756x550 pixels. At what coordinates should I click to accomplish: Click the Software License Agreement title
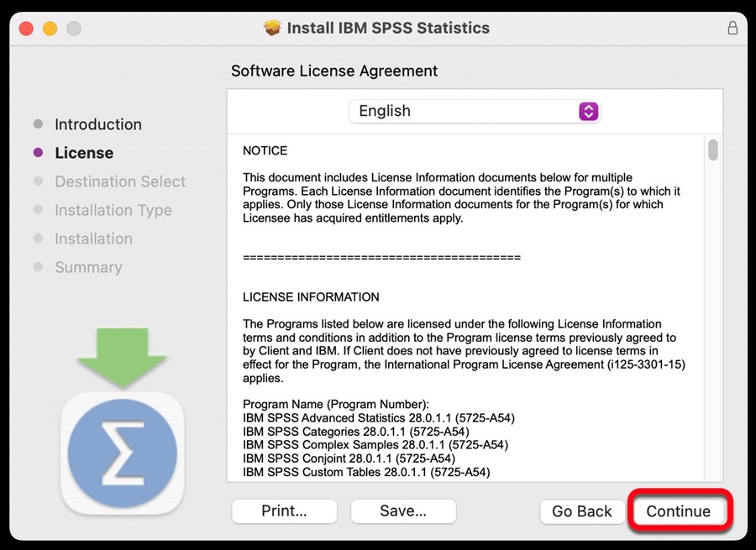click(x=334, y=71)
